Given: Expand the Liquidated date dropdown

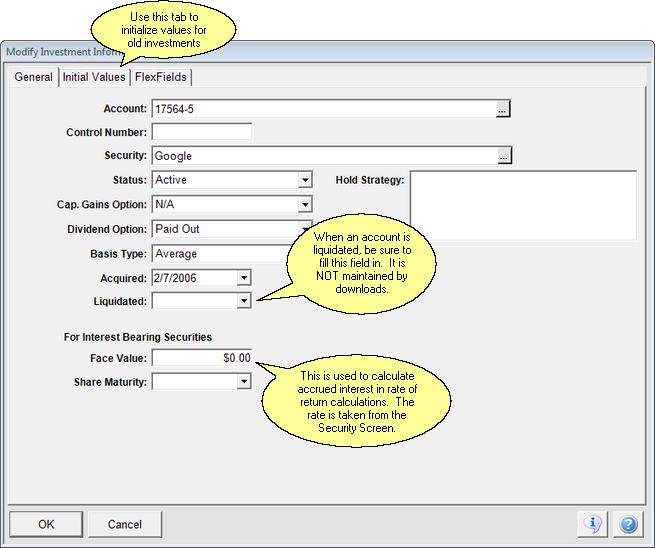Looking at the screenshot, I should [243, 301].
